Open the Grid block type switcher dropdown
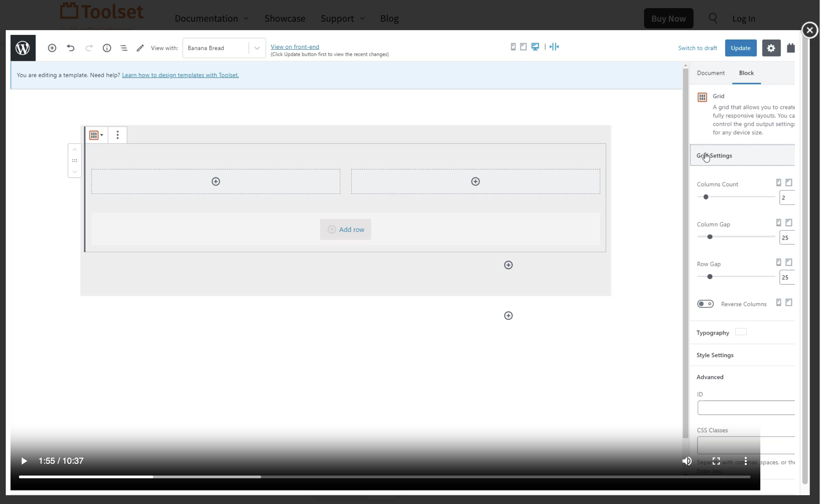 pyautogui.click(x=96, y=135)
